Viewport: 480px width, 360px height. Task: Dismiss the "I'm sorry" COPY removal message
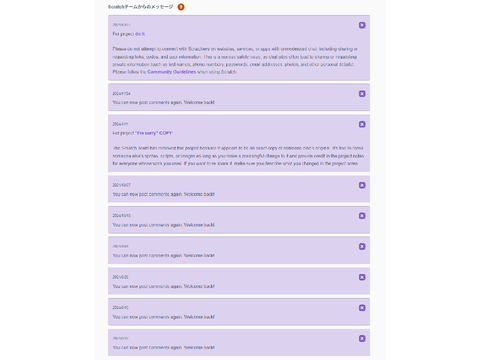click(362, 124)
